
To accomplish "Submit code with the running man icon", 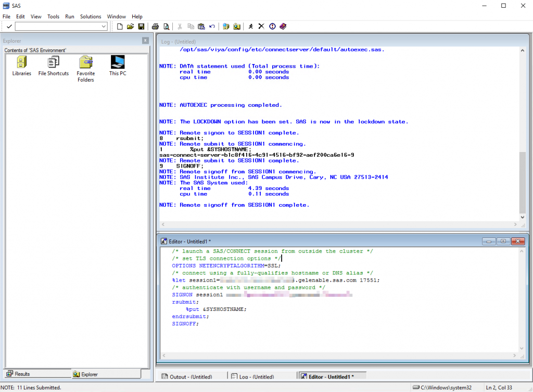I will (251, 27).
